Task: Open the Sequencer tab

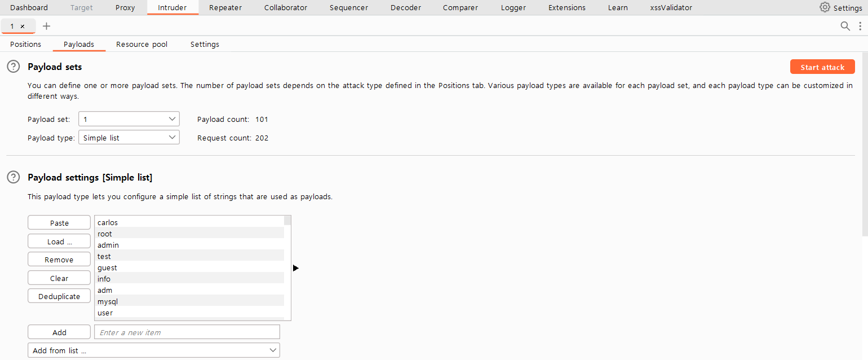Action: [x=349, y=7]
